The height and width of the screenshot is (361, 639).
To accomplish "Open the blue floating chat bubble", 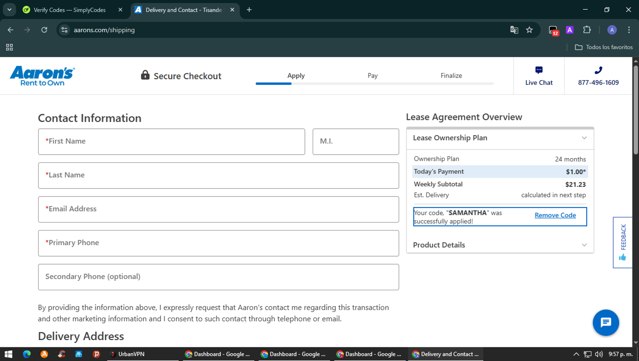I will [x=606, y=323].
